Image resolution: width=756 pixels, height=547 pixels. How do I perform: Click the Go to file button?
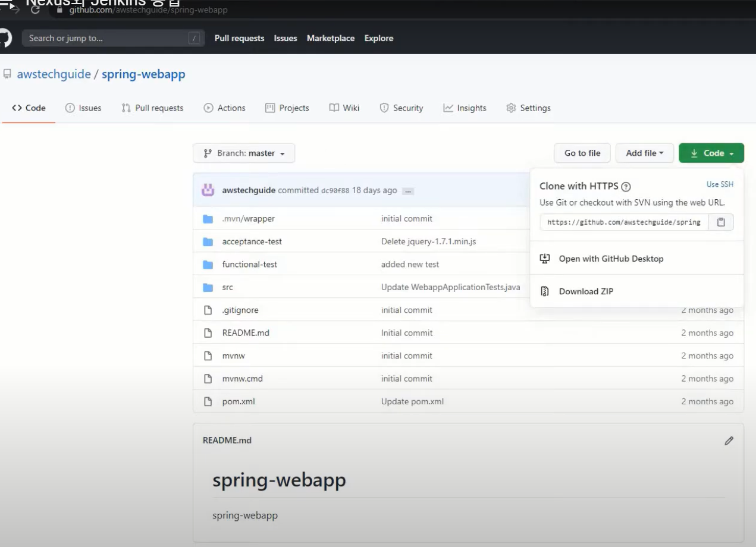pyautogui.click(x=582, y=153)
